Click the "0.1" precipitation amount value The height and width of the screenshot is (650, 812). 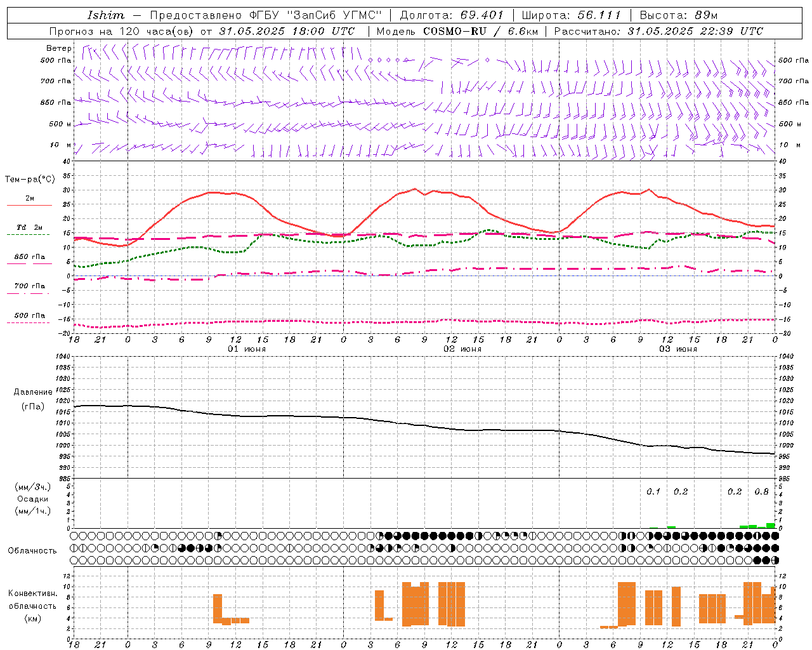coord(653,492)
